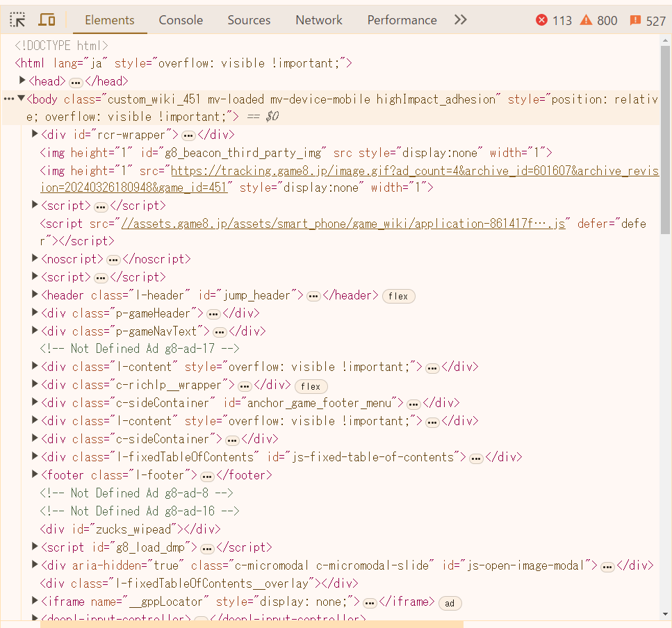Expand the noscript element
The height and width of the screenshot is (628, 672).
pyautogui.click(x=35, y=258)
